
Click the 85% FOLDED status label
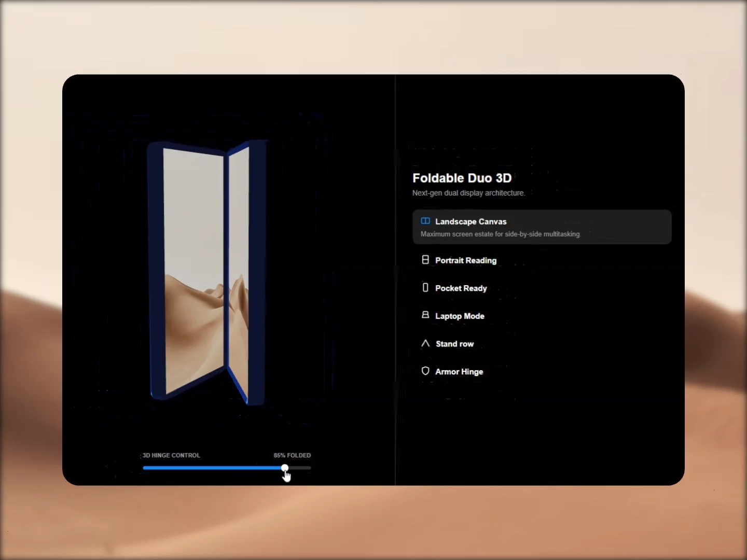pyautogui.click(x=292, y=455)
